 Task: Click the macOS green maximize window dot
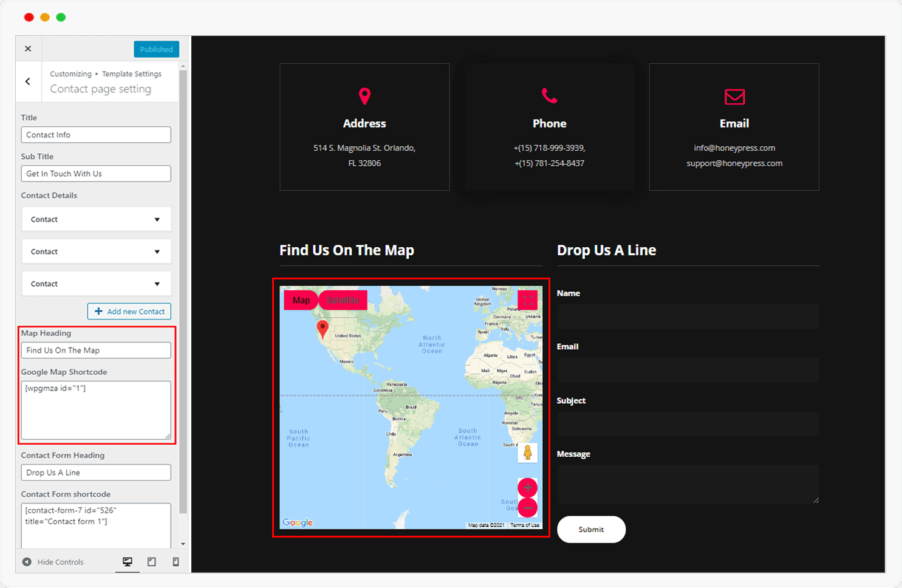pos(61,18)
